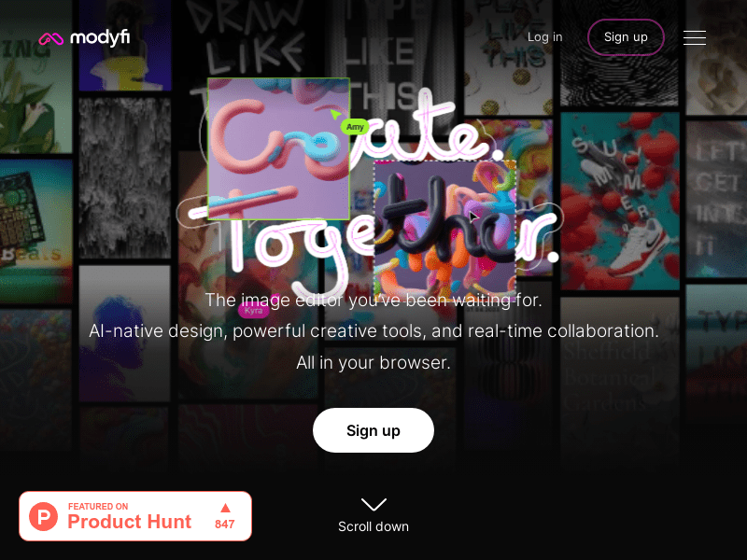Click the blue silhouette portrait thumbnail

[124, 333]
